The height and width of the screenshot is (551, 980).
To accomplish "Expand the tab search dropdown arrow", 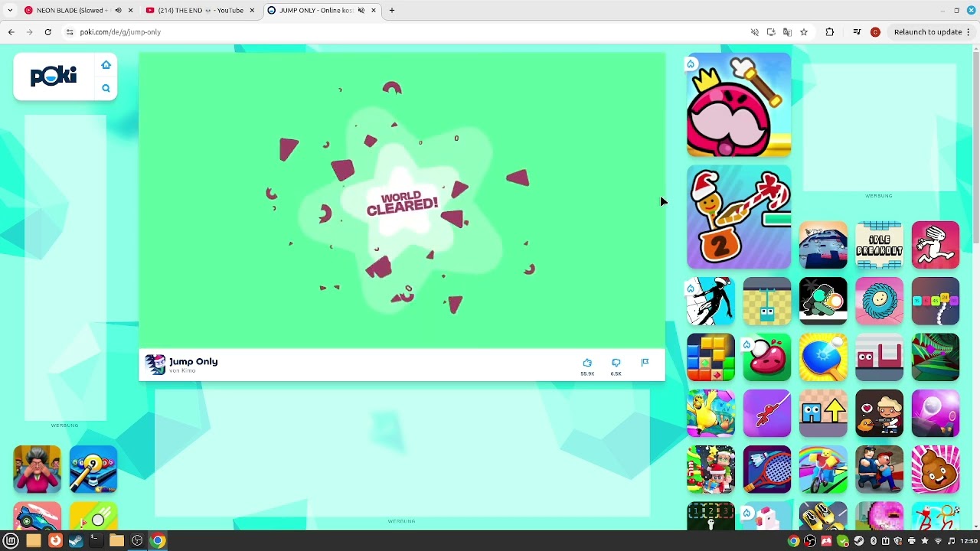I will pos(10,11).
